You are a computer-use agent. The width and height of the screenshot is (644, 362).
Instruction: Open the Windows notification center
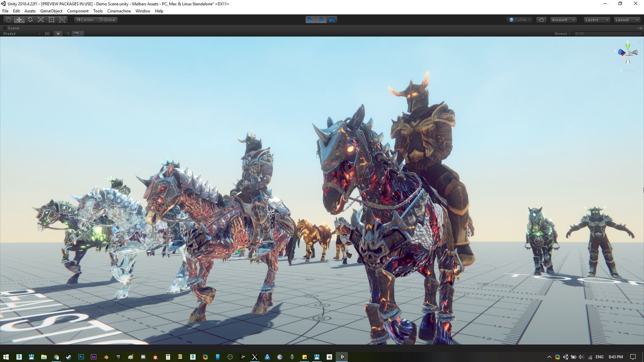[633, 357]
